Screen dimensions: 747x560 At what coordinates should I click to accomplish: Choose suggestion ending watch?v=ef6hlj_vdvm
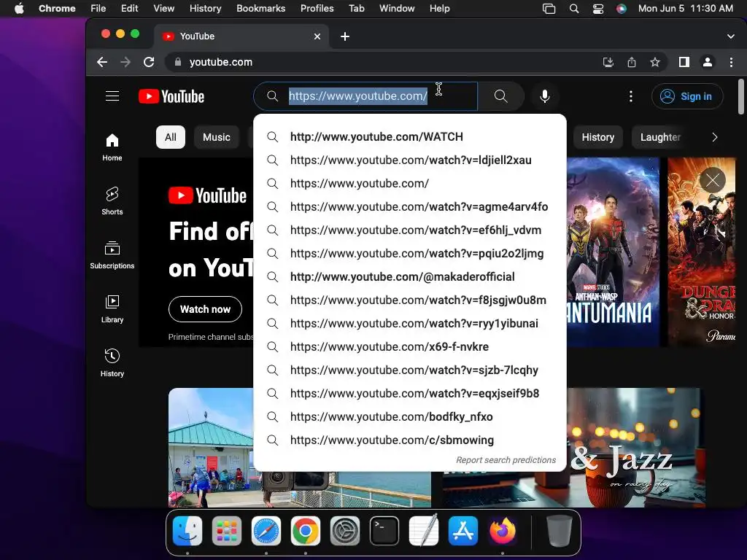pos(410,230)
